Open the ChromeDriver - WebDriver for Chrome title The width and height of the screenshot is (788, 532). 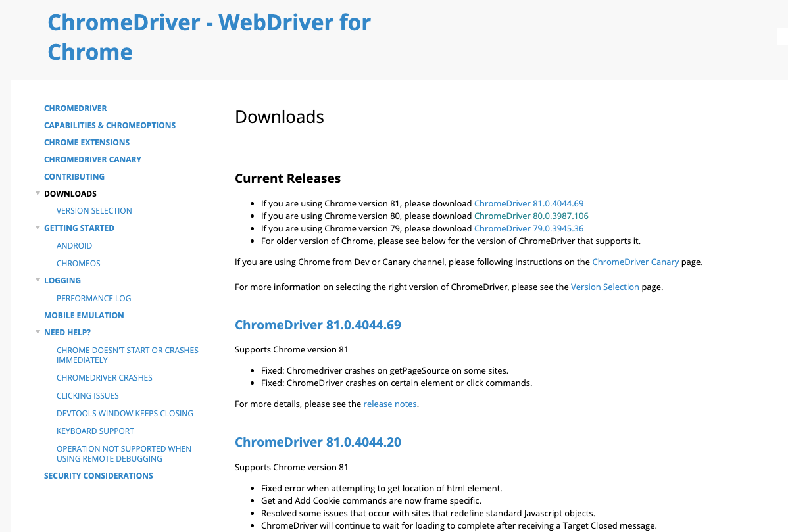pos(209,37)
